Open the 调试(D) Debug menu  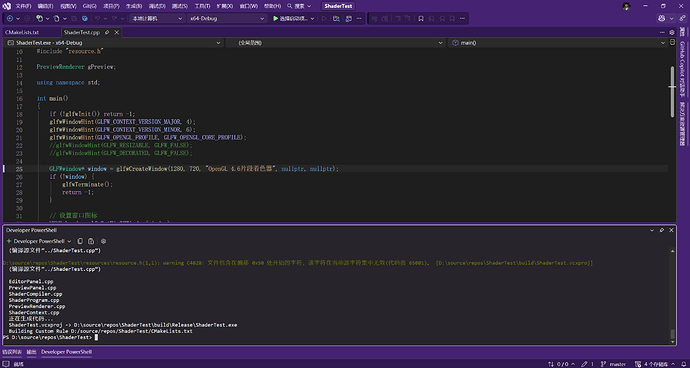156,6
